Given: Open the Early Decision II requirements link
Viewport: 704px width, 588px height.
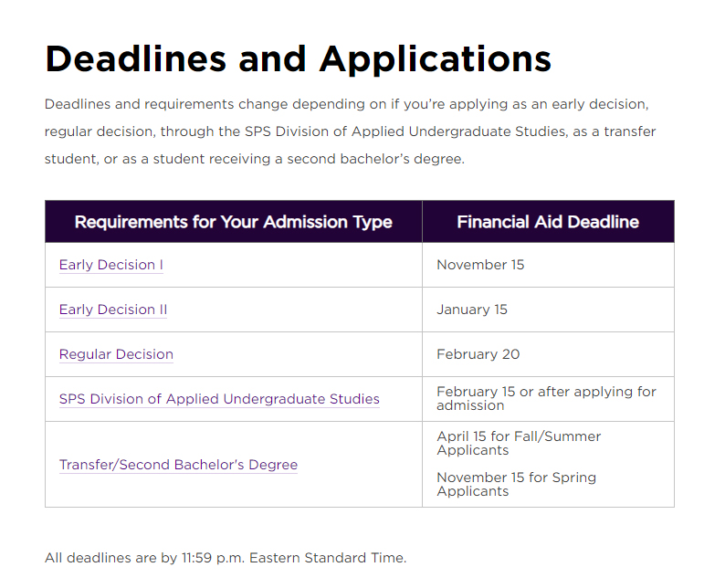Looking at the screenshot, I should 113,310.
